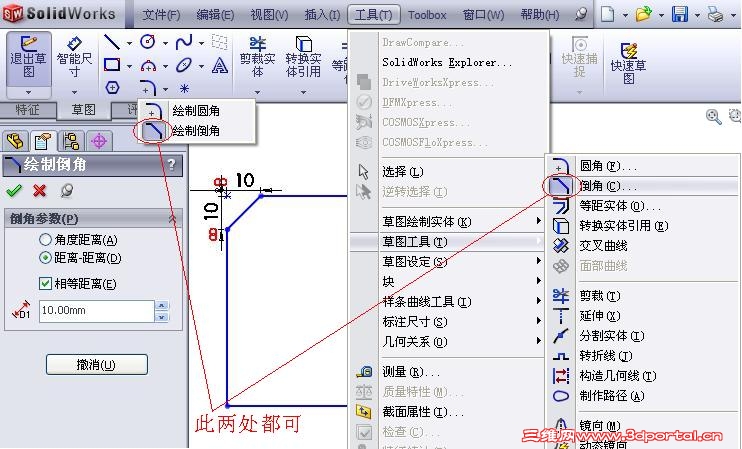Choose SolidWorks Explorer in Tools menu

click(x=447, y=62)
